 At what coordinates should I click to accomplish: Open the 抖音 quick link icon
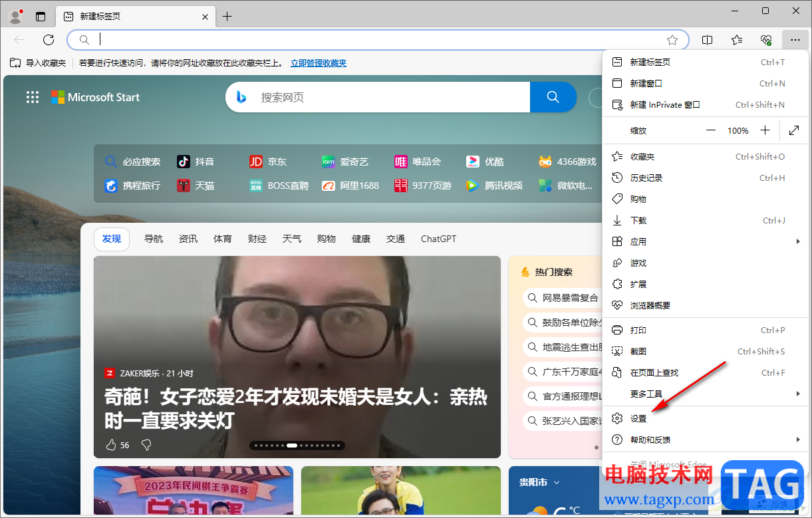pos(185,161)
